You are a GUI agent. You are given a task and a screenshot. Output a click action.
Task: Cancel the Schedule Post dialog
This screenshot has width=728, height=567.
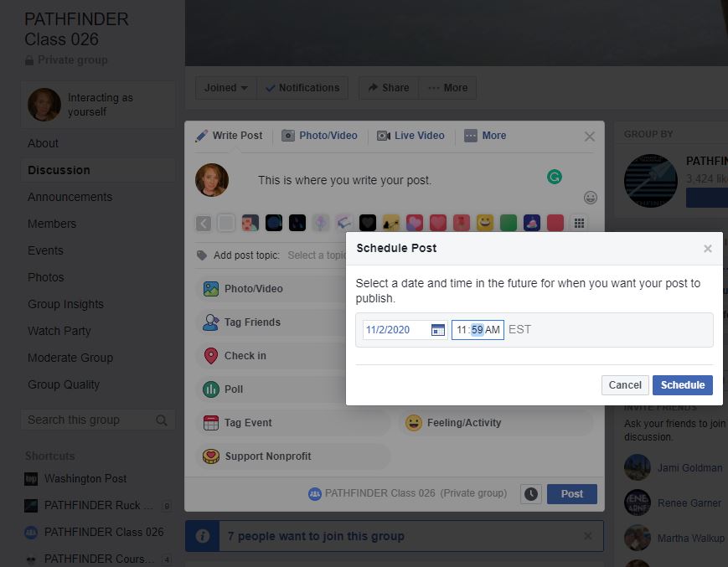(x=625, y=385)
